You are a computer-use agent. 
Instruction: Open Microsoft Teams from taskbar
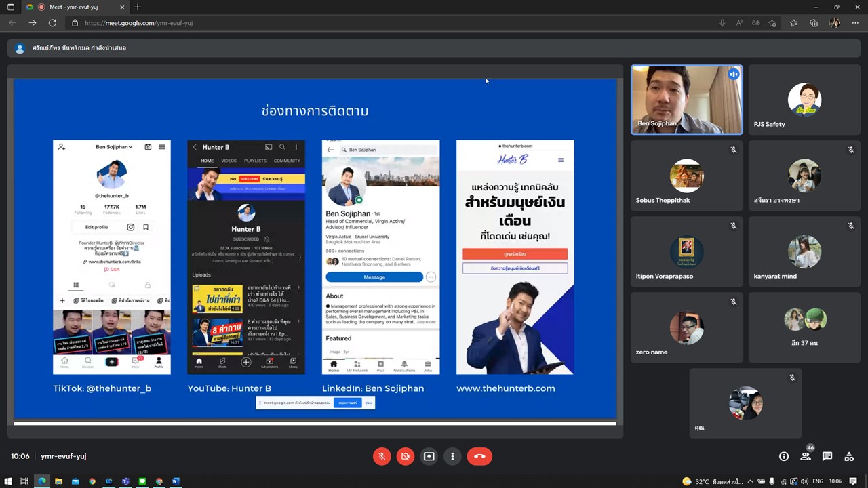tap(125, 481)
